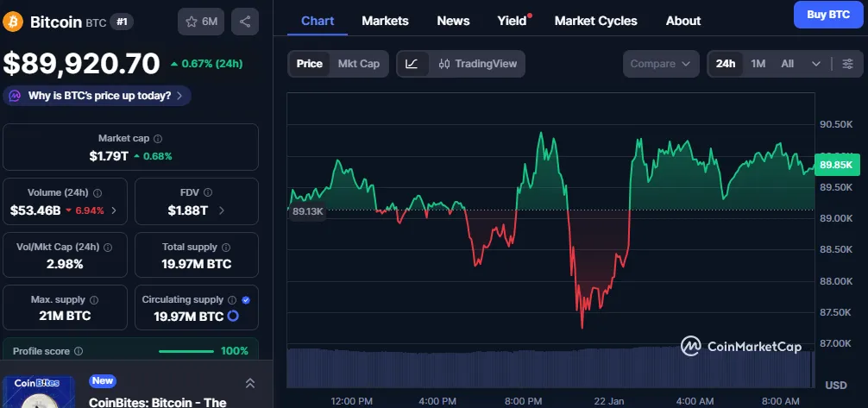Click the 89.13K opening price label

pos(308,211)
